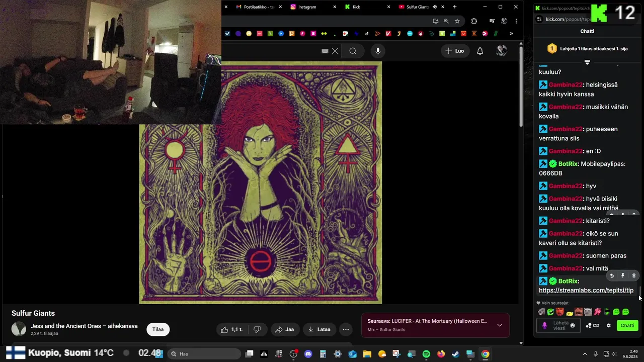Delete the BotRix chat message
Screen dimensions: 644x362
[634, 276]
